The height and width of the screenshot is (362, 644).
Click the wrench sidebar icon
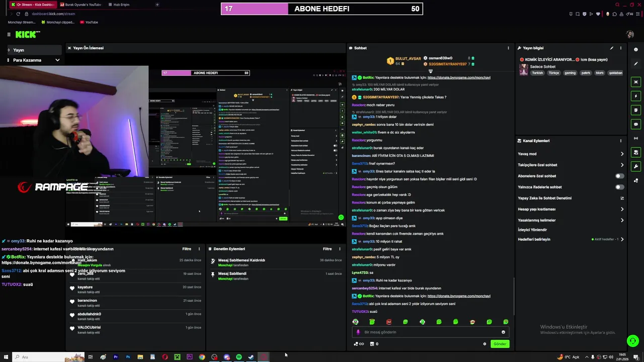click(x=636, y=166)
